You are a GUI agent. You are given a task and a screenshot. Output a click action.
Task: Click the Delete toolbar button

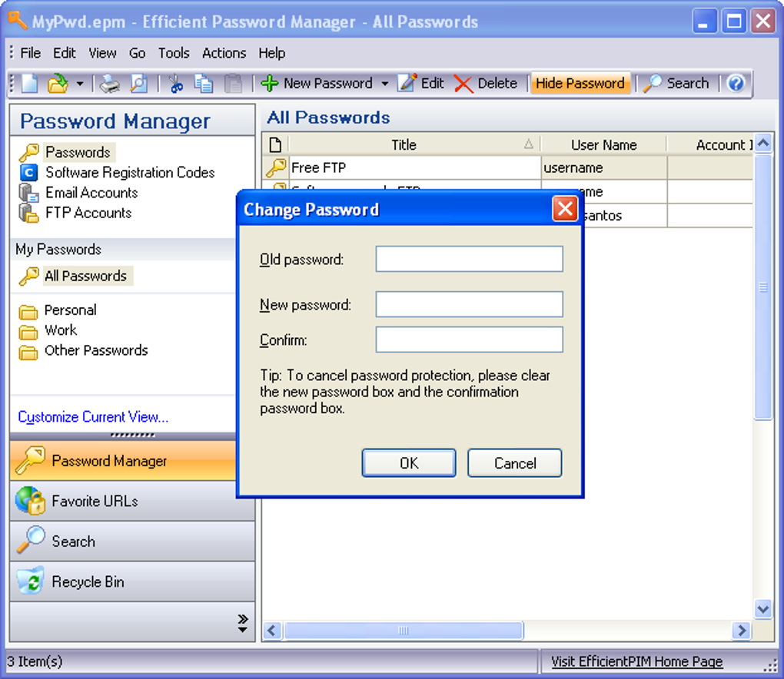tap(486, 84)
